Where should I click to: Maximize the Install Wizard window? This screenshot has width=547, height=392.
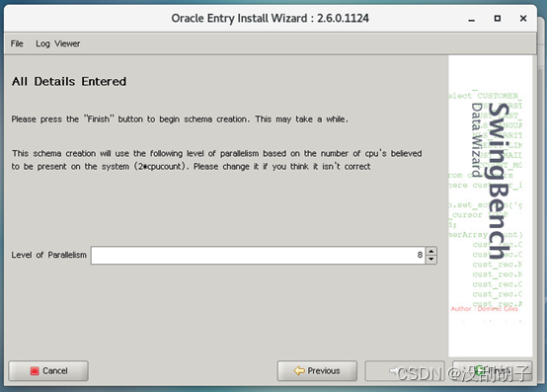(x=498, y=18)
